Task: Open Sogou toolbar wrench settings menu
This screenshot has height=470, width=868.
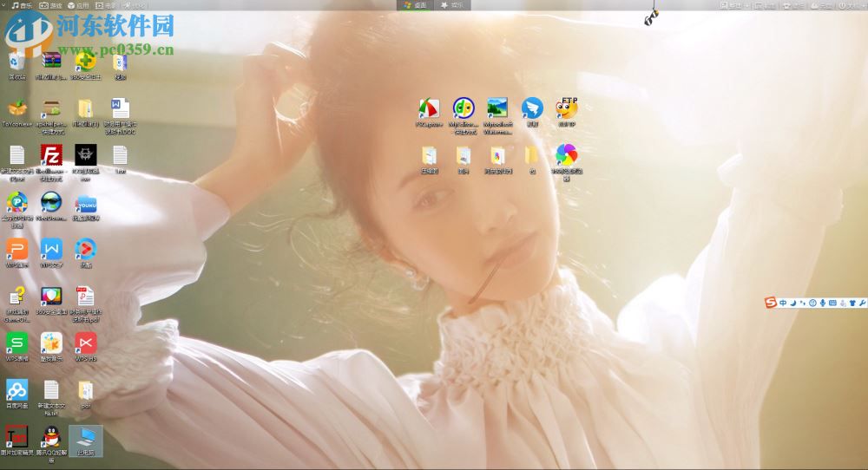Action: pyautogui.click(x=863, y=303)
